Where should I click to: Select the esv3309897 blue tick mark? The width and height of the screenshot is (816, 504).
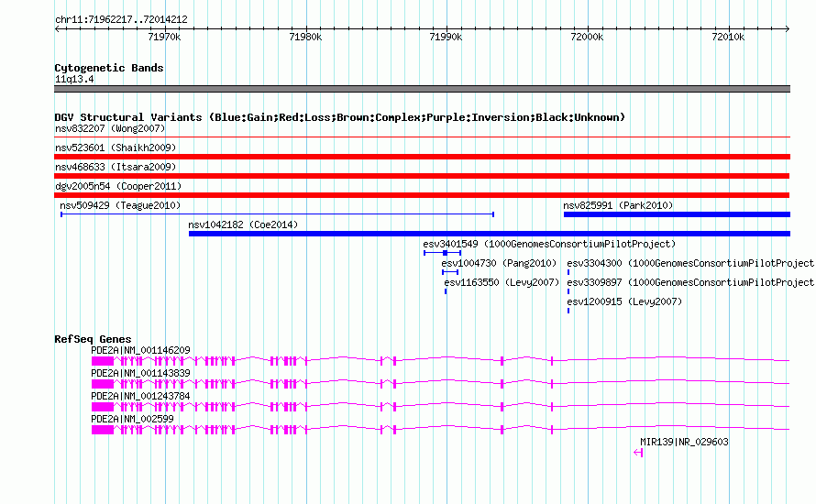coord(568,291)
